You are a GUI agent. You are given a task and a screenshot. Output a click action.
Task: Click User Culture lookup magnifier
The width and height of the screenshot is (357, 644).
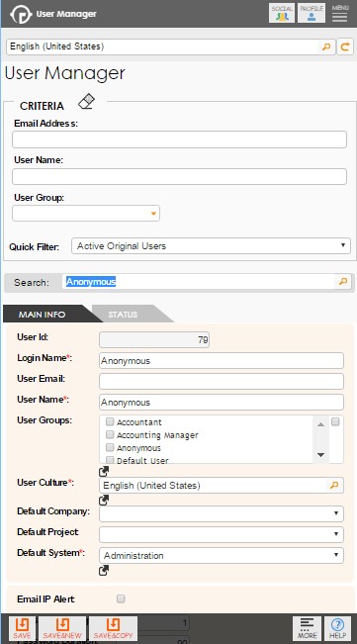tap(334, 486)
